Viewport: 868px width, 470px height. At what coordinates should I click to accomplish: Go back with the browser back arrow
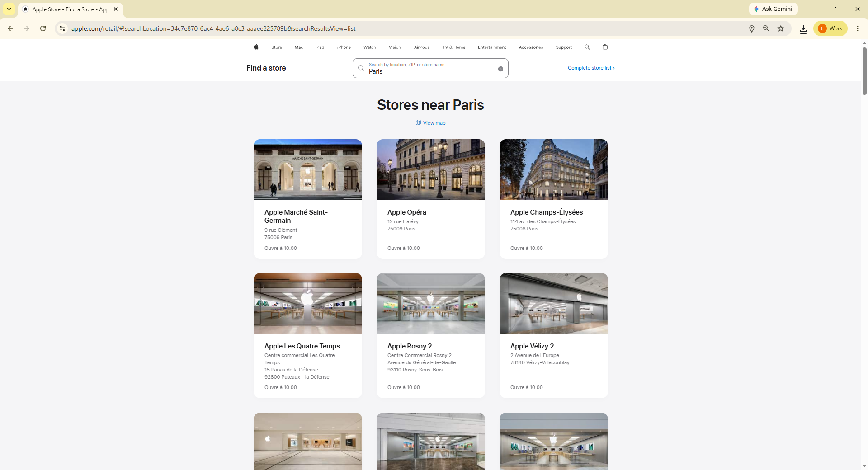[10, 28]
